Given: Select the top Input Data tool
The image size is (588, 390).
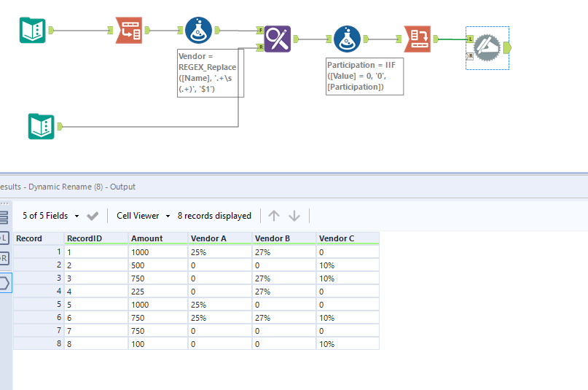Looking at the screenshot, I should (32, 31).
